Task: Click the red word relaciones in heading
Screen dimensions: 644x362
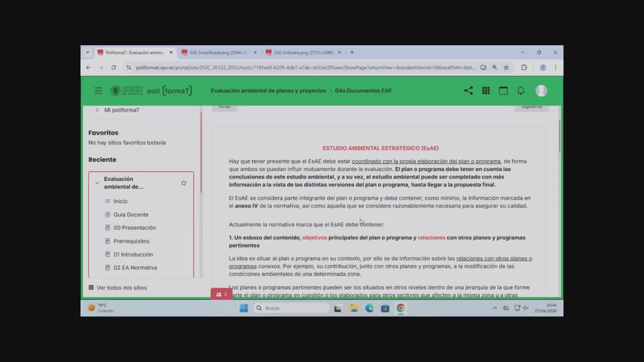Action: 431,238
